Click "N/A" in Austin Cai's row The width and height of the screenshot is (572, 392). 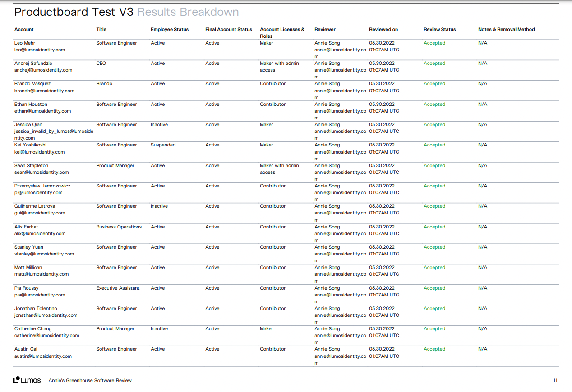coord(483,349)
